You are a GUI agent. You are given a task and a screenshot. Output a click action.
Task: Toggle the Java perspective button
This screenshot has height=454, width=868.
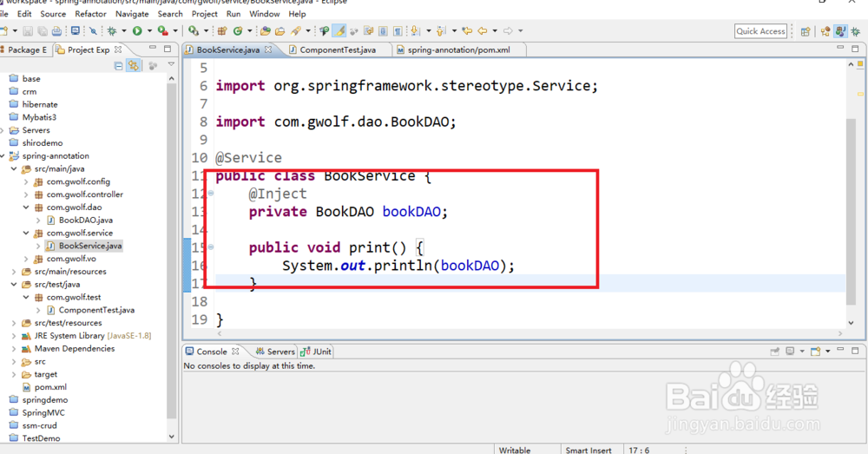pos(840,31)
